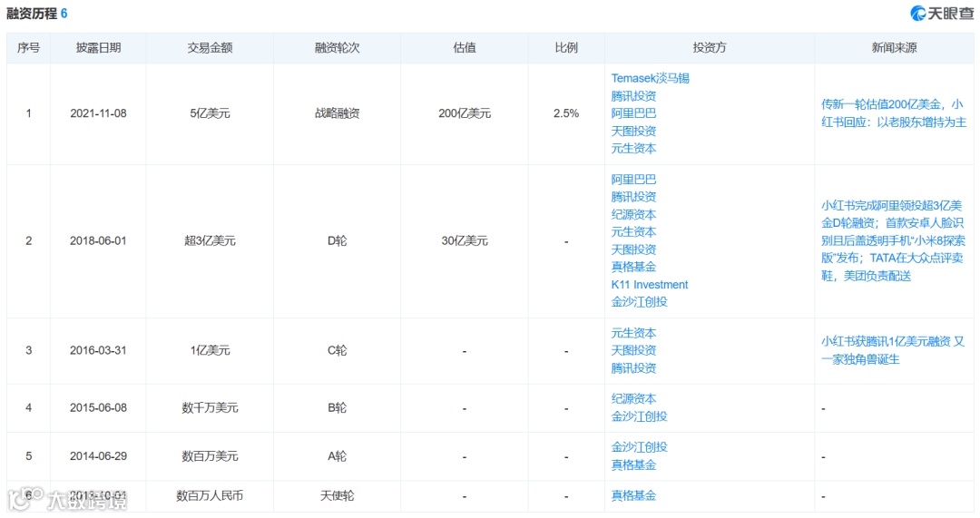Open 腾讯投资 link in D轮 row
Screen dimensions: 980x518
tap(633, 197)
